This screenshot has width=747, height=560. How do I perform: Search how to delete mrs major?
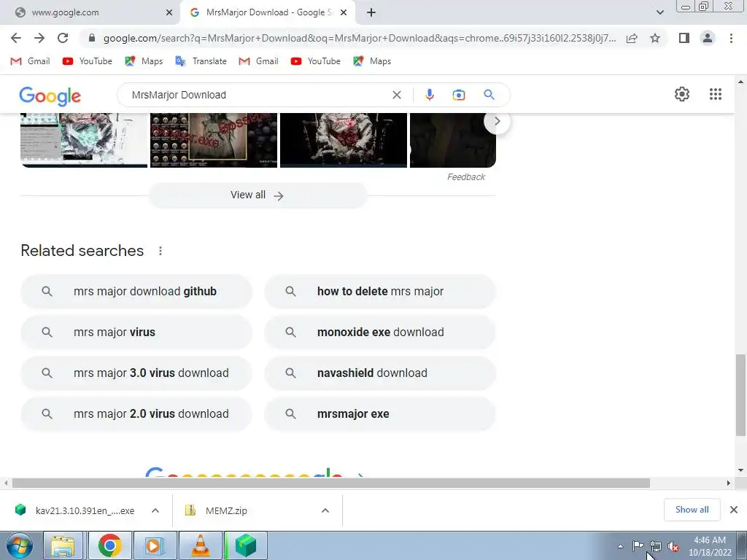(380, 292)
